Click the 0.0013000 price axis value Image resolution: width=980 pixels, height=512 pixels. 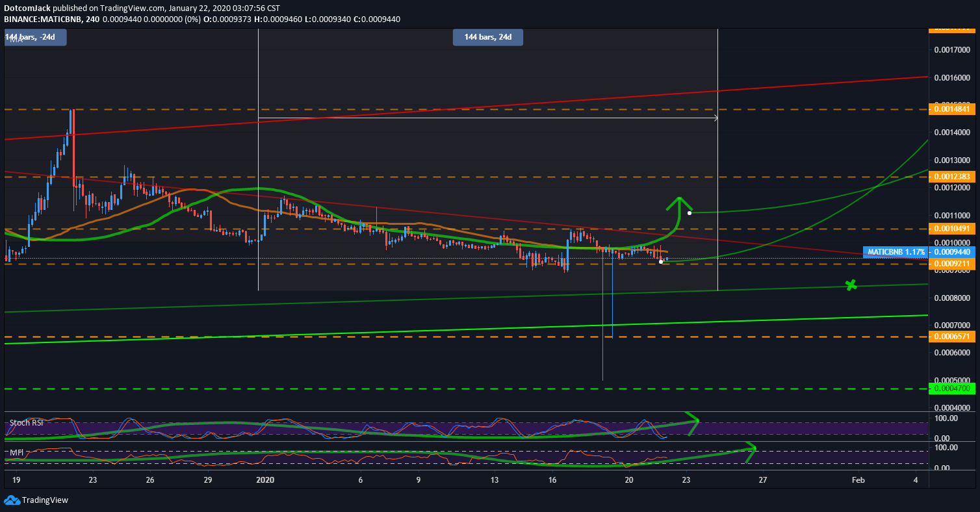952,160
